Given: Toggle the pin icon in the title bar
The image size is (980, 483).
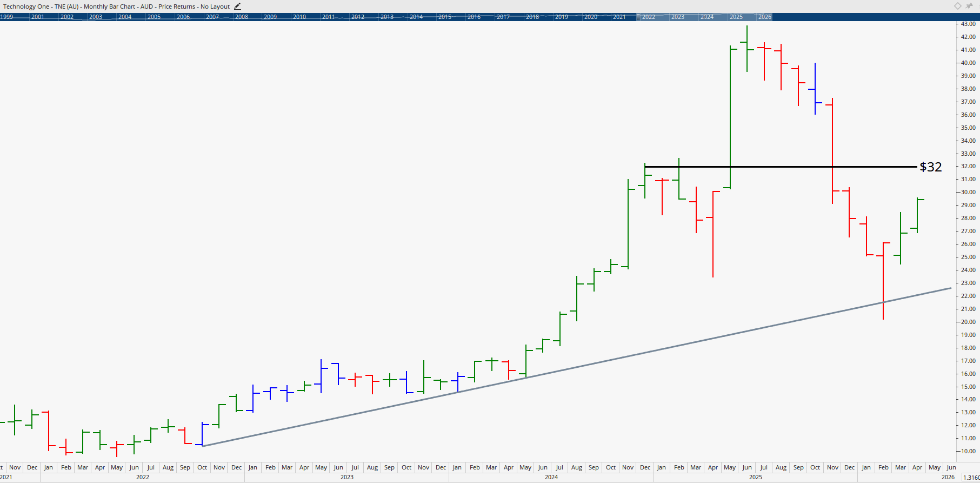Looking at the screenshot, I should (x=969, y=6).
